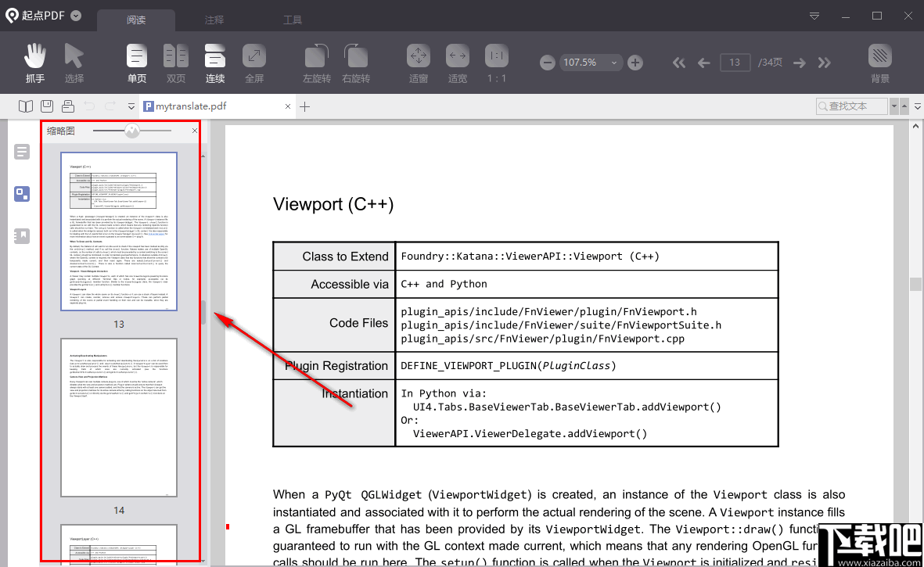
Task: Click the zoom in plus button
Action: (x=635, y=63)
